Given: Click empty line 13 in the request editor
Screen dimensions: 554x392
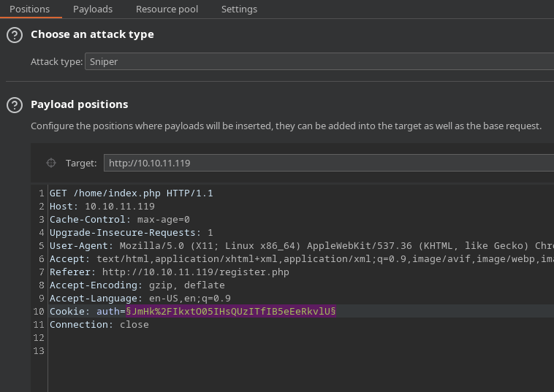Looking at the screenshot, I should coord(219,351).
